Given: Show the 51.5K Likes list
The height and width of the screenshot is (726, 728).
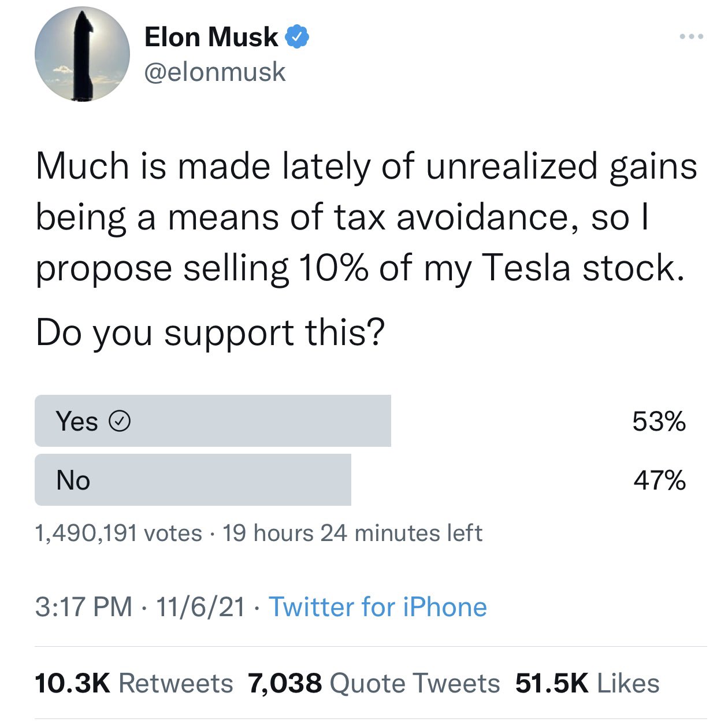Looking at the screenshot, I should (x=587, y=683).
